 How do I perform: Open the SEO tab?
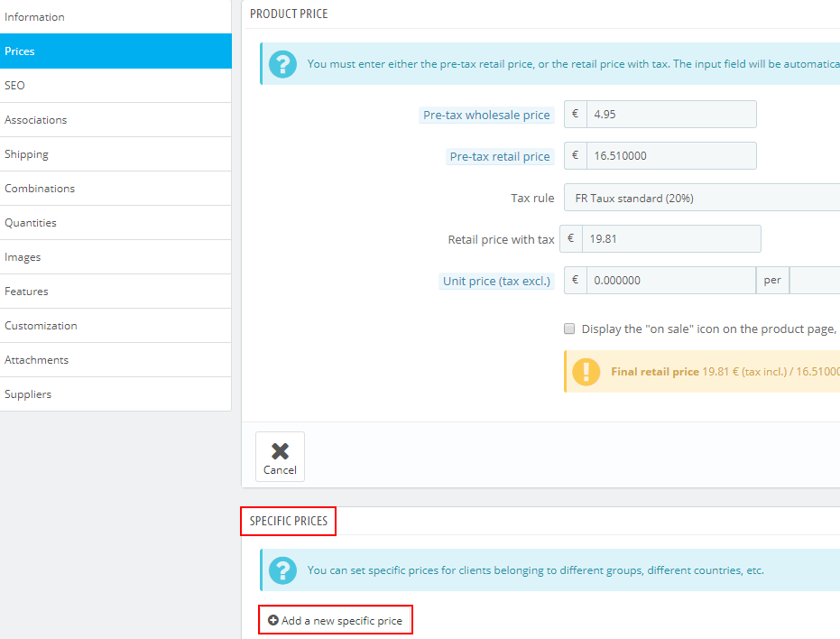coord(115,85)
